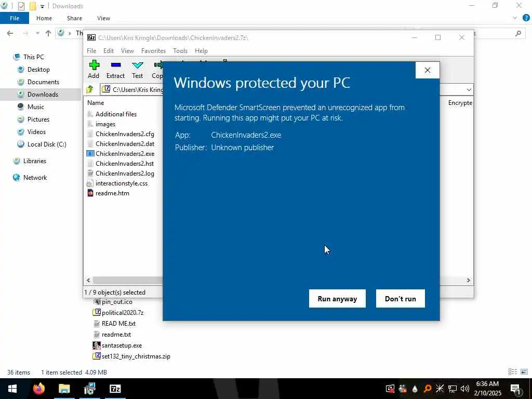Select readme.htm in 7-Zip
This screenshot has width=532, height=399.
click(x=112, y=193)
